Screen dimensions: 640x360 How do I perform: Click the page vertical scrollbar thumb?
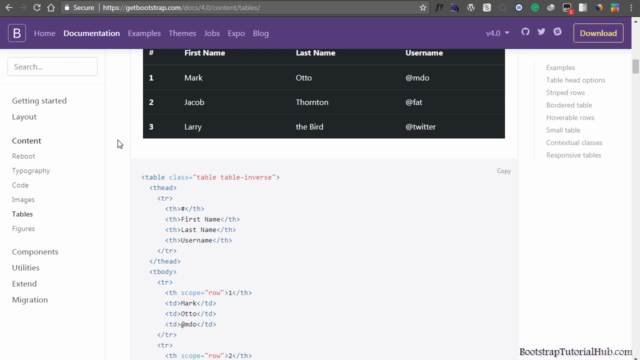[636, 66]
